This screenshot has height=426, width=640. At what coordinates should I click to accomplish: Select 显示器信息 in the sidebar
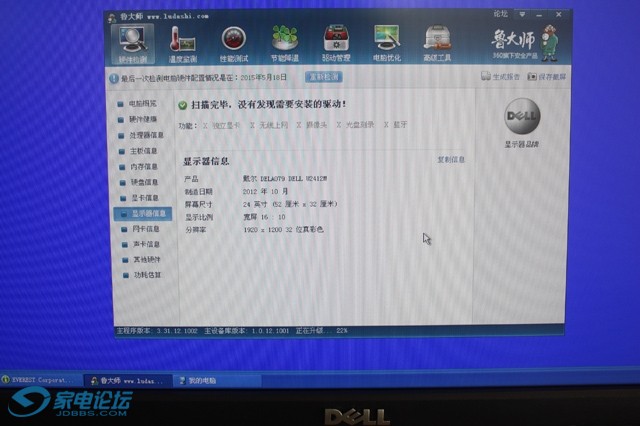coord(142,213)
